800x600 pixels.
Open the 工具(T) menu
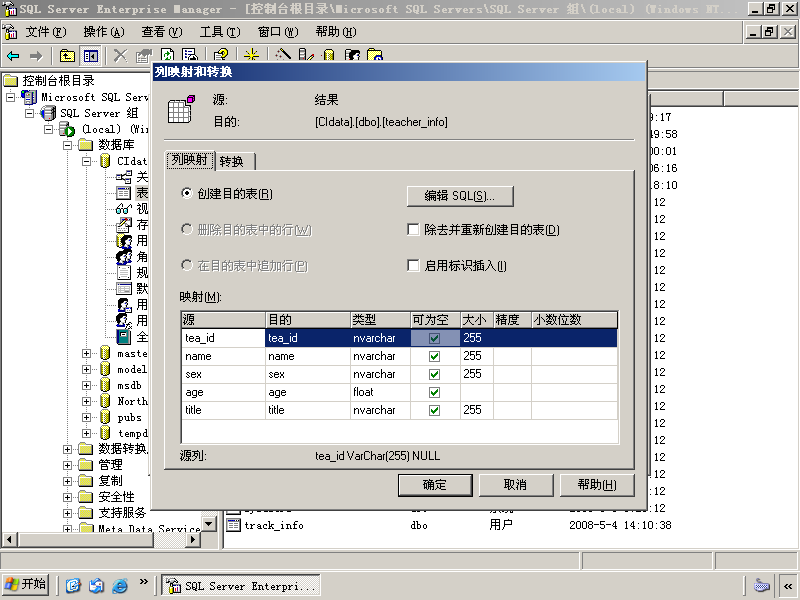tap(220, 32)
